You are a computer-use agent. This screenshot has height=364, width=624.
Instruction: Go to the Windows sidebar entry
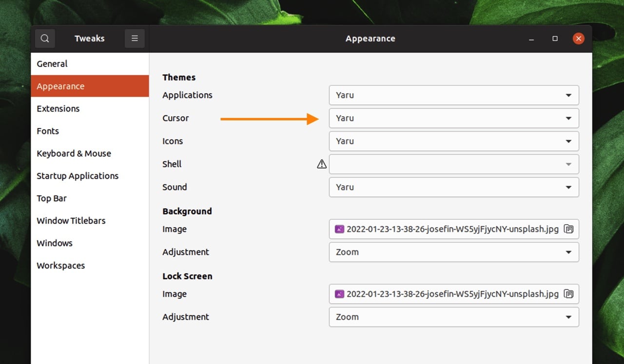pos(90,243)
